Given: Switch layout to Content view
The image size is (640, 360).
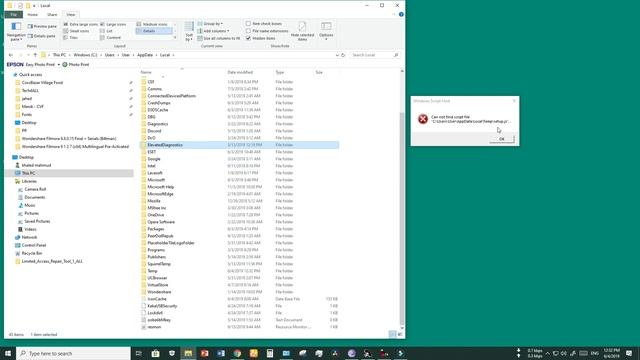Looking at the screenshot, I should click(110, 38).
